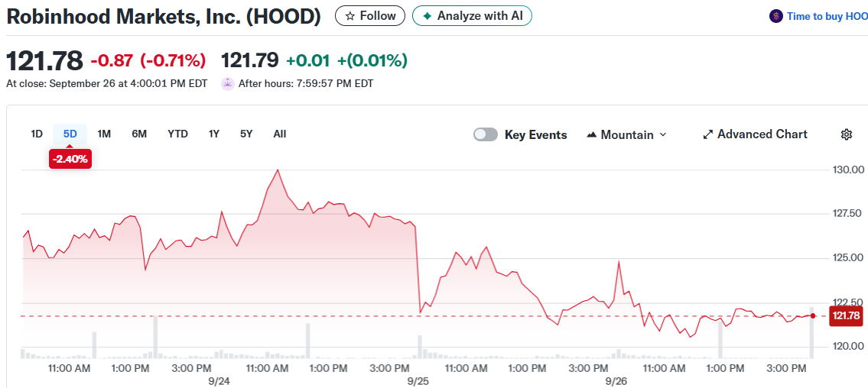Click the red 121.78 price label on chart
The width and height of the screenshot is (868, 388).
pos(846,316)
